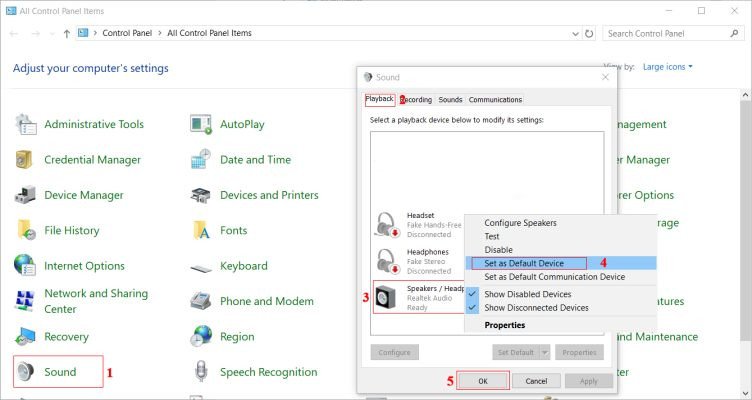Switch to the Sounds tab
The width and height of the screenshot is (752, 400).
click(x=450, y=100)
